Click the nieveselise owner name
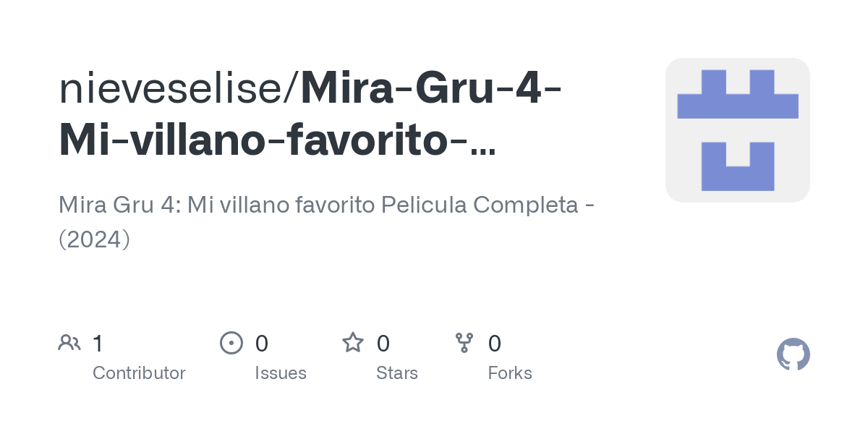The width and height of the screenshot is (868, 434). pyautogui.click(x=176, y=88)
